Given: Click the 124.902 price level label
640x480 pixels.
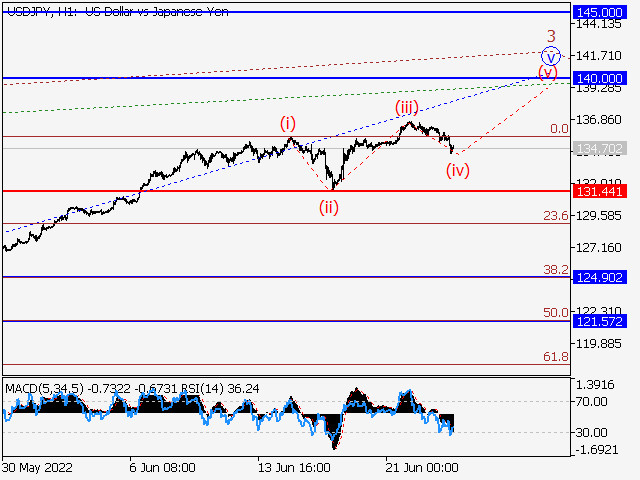Looking at the screenshot, I should tap(600, 278).
